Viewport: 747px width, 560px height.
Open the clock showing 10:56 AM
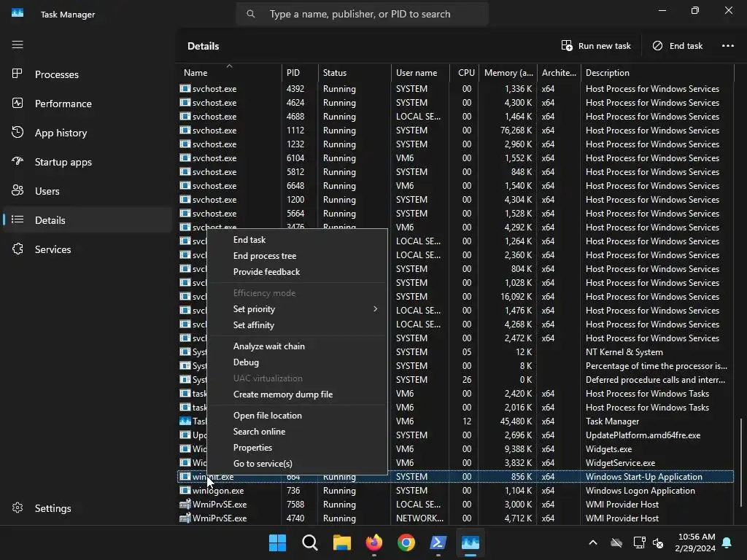click(x=695, y=542)
